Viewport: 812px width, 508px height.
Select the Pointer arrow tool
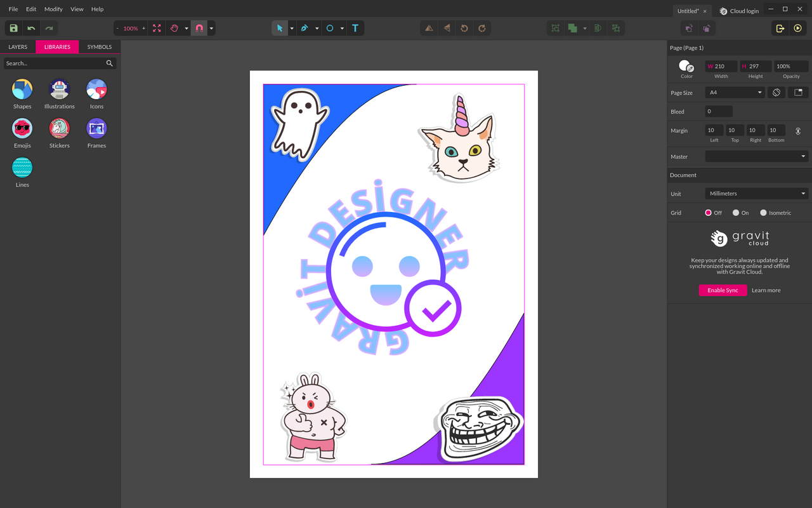tap(280, 29)
